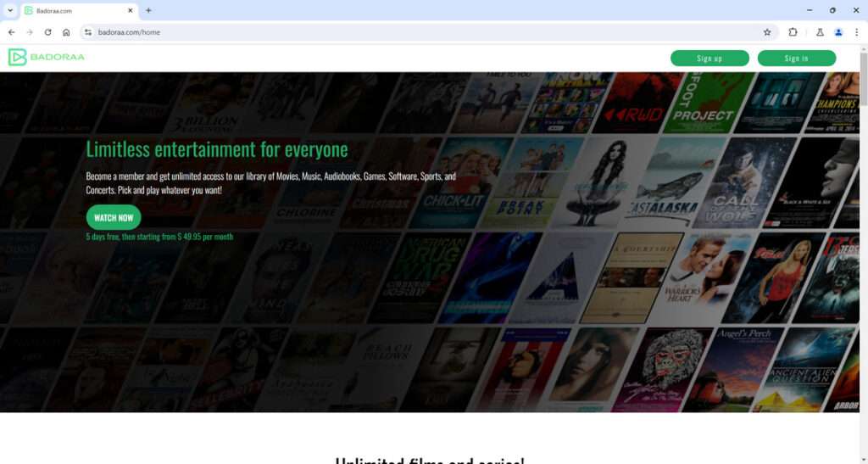Expand the tab search dropdown arrow
868x464 pixels.
(x=10, y=10)
